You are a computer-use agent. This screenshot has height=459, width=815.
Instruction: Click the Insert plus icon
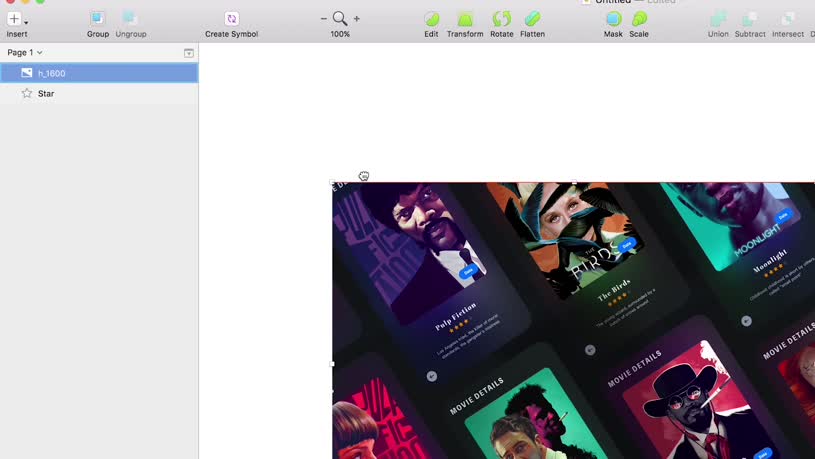coord(14,19)
